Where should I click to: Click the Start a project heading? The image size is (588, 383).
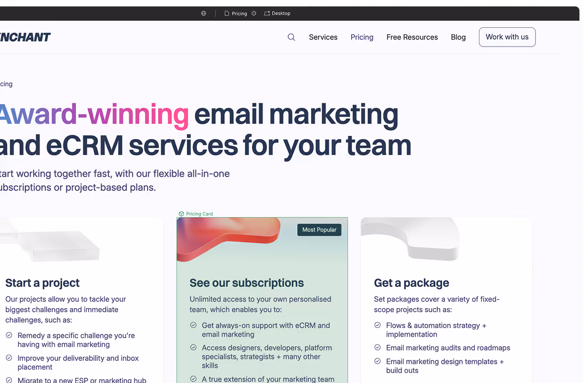(42, 283)
